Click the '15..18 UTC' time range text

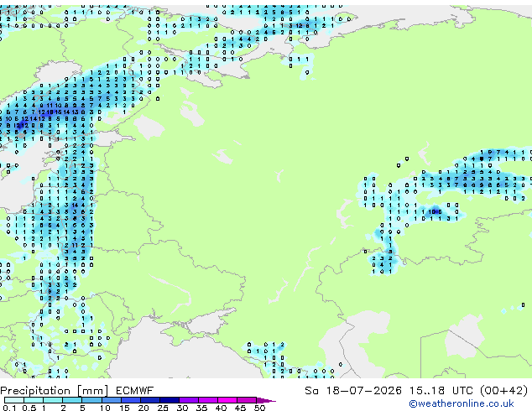(x=441, y=391)
